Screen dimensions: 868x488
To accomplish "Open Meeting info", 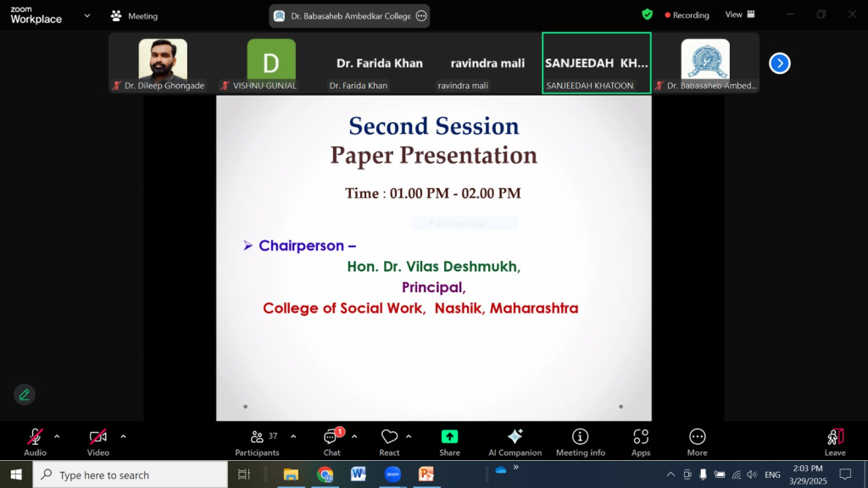I will point(580,441).
